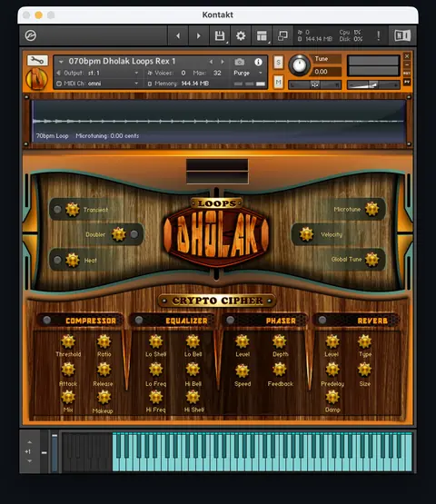Mute the instrument with M button
Viewport: 436px width, 504px height.
point(279,83)
